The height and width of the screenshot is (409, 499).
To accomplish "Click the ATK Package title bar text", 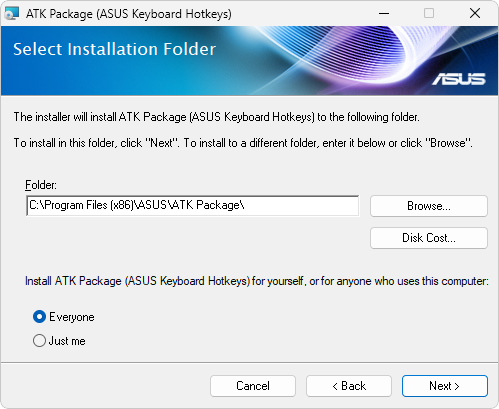I will 129,14.
